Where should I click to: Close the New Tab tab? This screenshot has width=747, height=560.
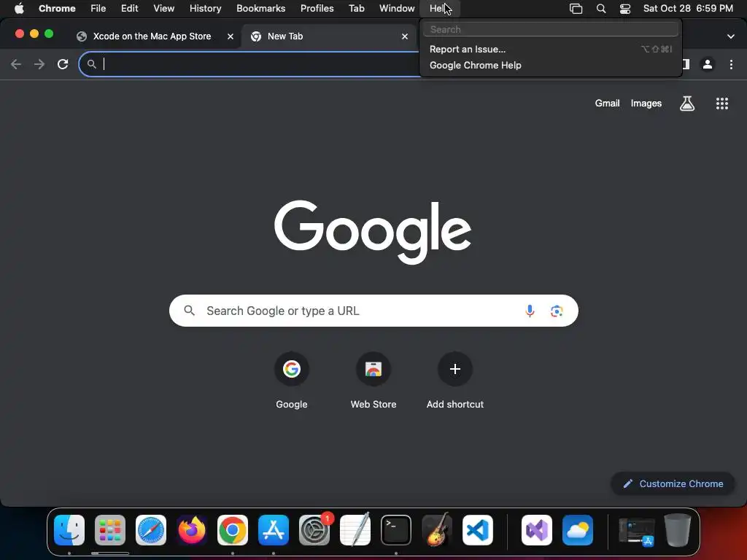(405, 36)
